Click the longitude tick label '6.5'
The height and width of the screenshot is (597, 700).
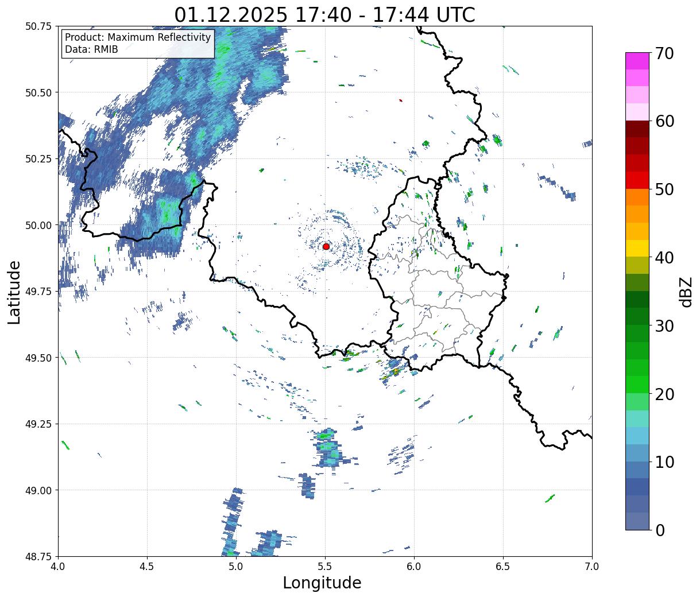tap(503, 567)
